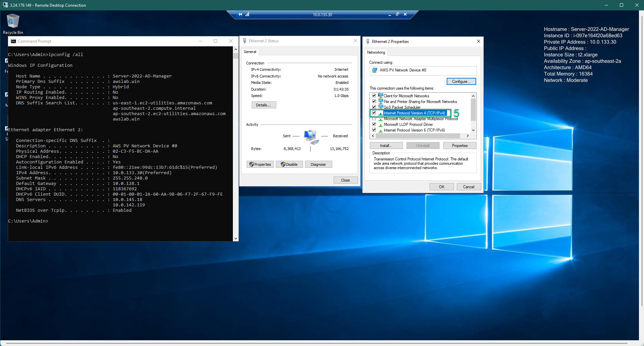
Task: Close the Ethernet 2 Status dialog
Action: click(355, 41)
